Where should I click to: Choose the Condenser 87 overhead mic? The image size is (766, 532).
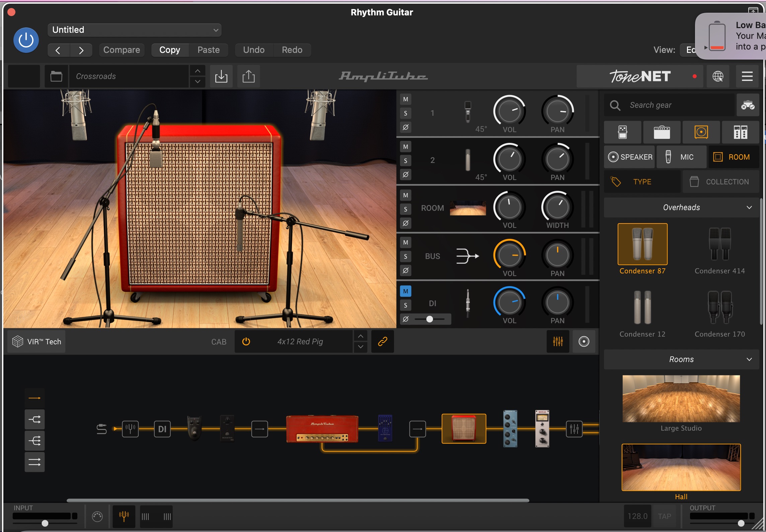point(642,249)
